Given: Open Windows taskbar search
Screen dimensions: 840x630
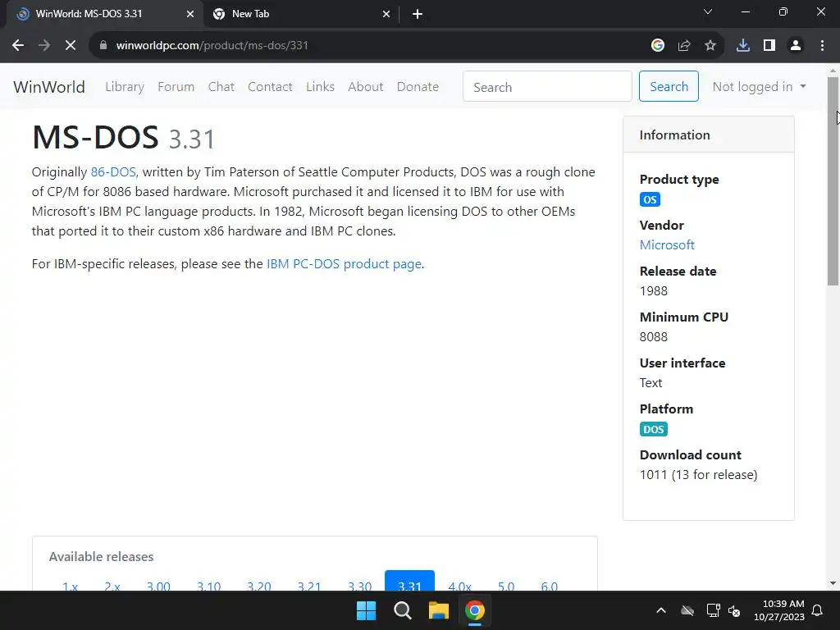Looking at the screenshot, I should (x=402, y=610).
